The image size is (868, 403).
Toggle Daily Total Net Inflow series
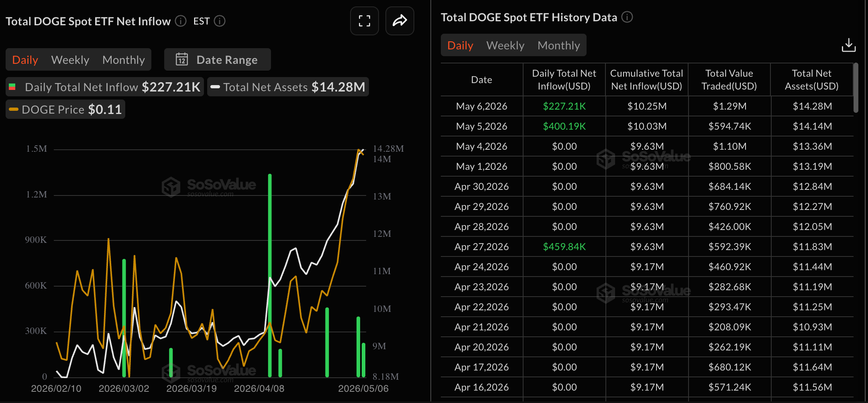click(105, 87)
